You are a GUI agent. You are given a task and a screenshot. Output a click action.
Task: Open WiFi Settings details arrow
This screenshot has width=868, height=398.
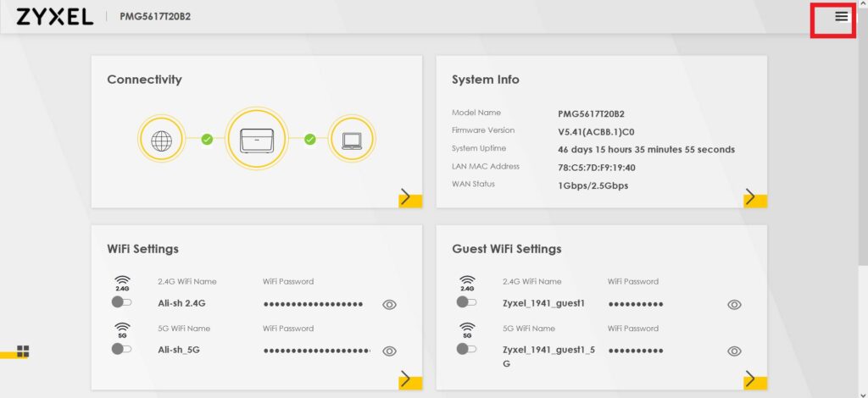(410, 379)
